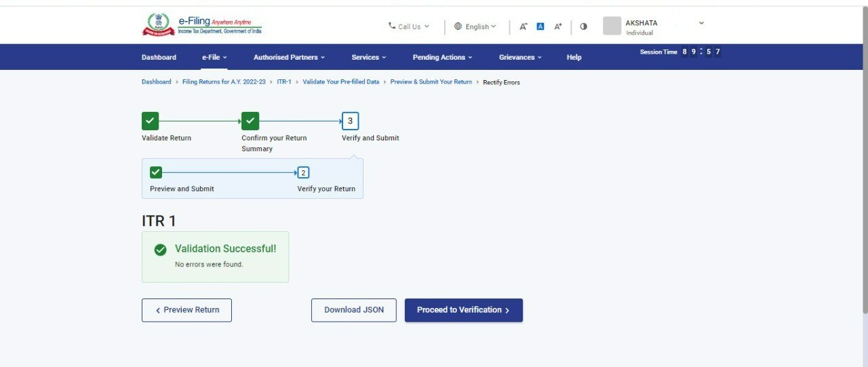Click the green Validation Successful checkmark icon
The image size is (868, 367).
[160, 250]
